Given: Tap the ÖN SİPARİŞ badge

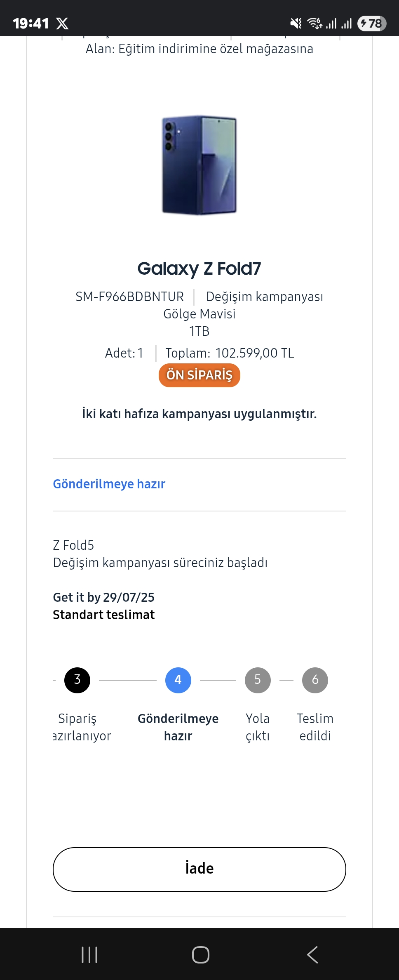Looking at the screenshot, I should tap(199, 375).
